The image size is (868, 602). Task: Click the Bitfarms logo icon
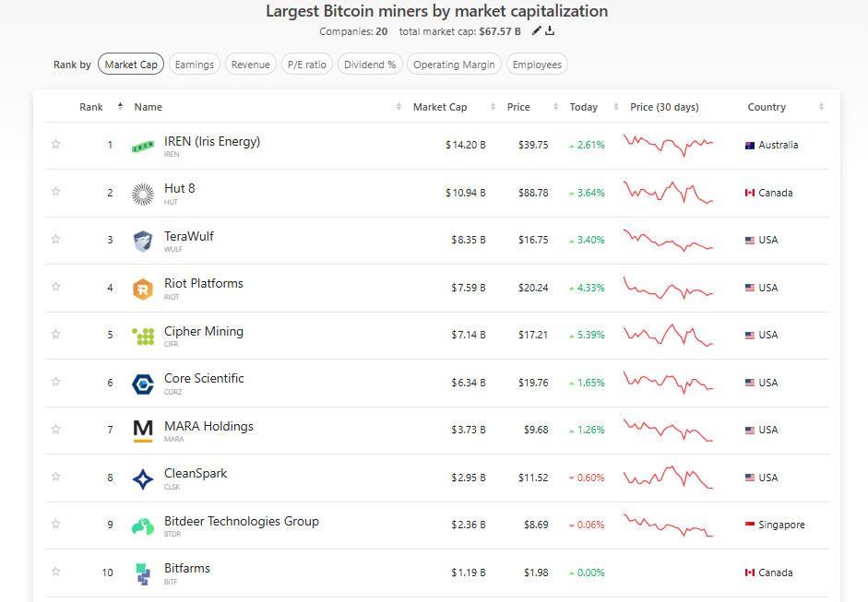pos(143,573)
